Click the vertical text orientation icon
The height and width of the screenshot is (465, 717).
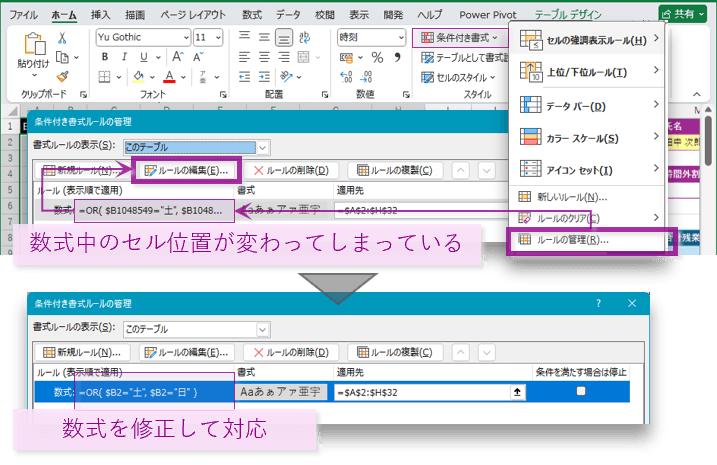click(305, 37)
